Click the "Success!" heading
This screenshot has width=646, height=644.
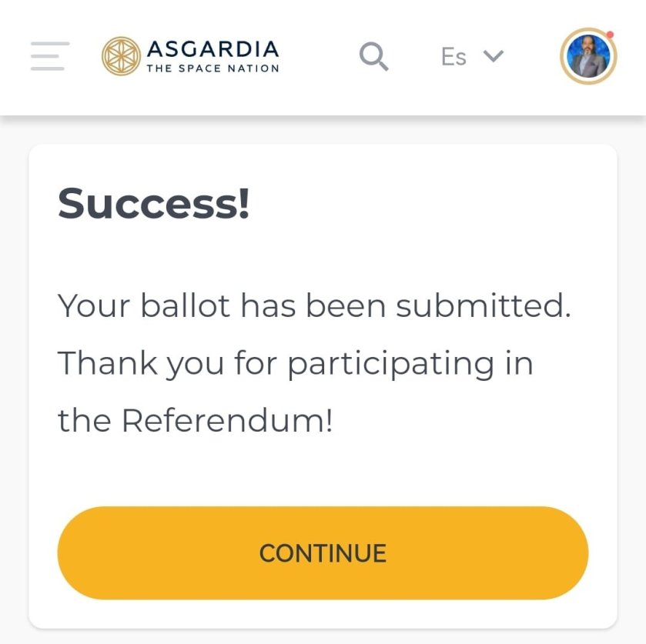click(154, 204)
